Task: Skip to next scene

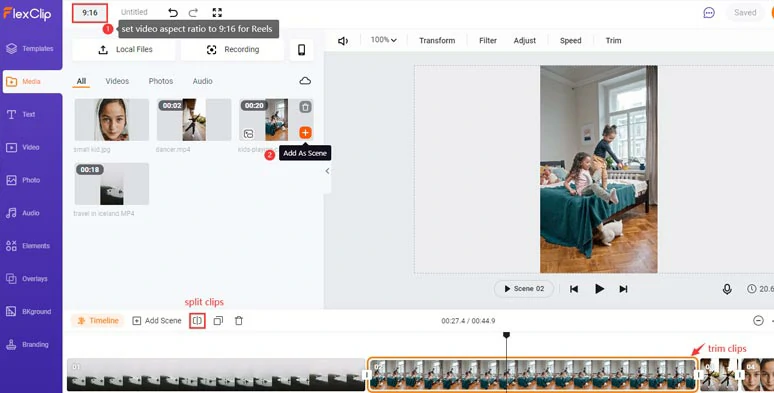Action: pos(623,289)
